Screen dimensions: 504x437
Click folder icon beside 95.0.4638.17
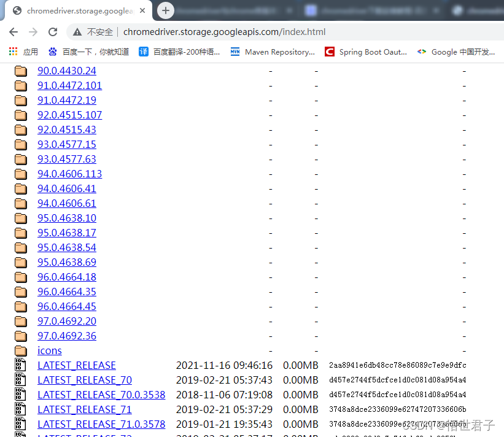pyautogui.click(x=21, y=233)
